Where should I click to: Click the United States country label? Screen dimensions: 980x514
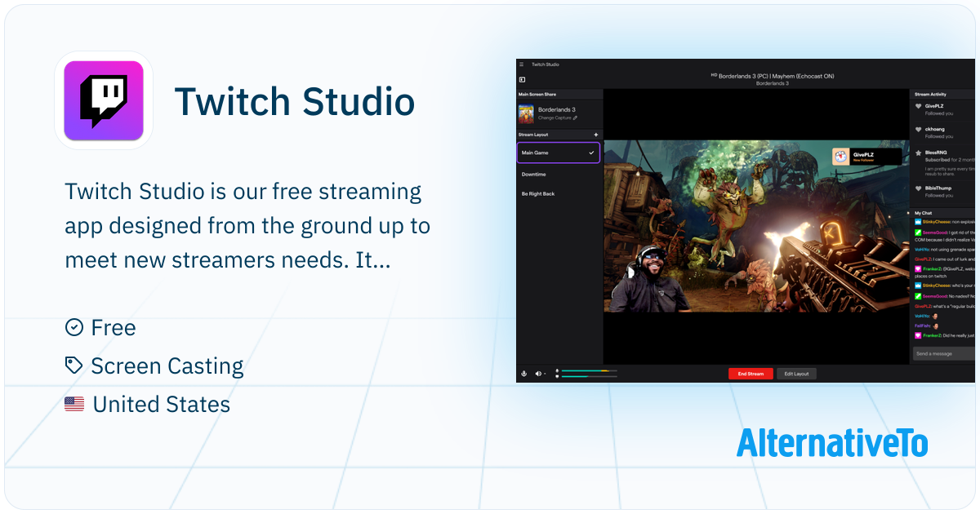tap(148, 404)
